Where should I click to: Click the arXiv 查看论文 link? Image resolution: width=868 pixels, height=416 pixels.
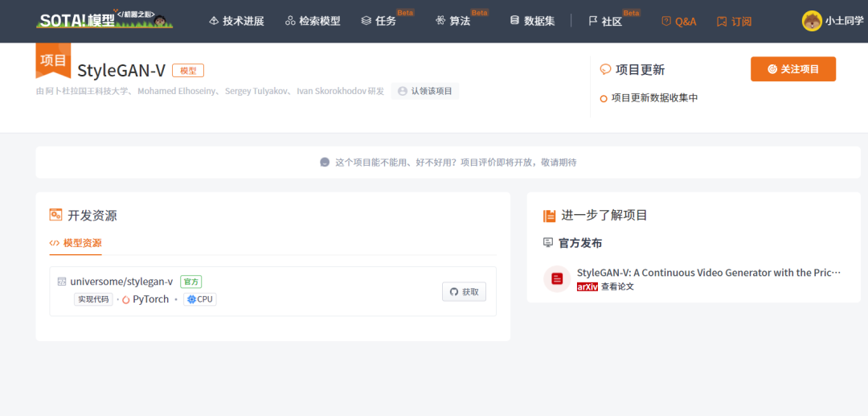(605, 287)
